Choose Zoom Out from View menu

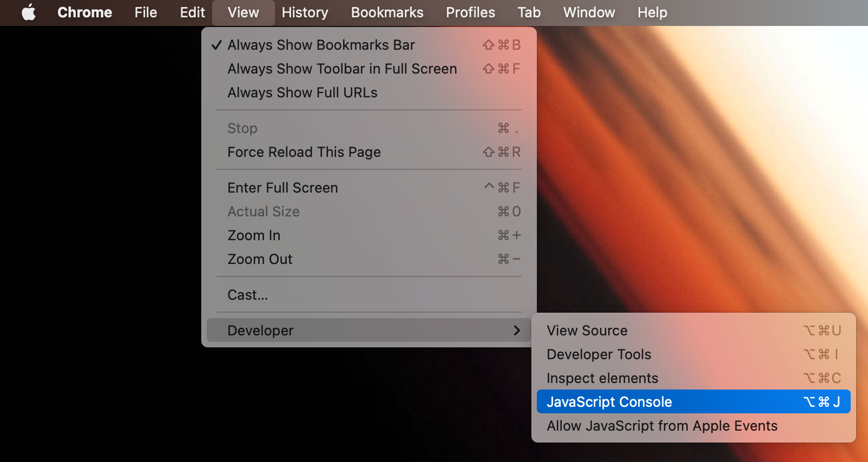(x=369, y=259)
